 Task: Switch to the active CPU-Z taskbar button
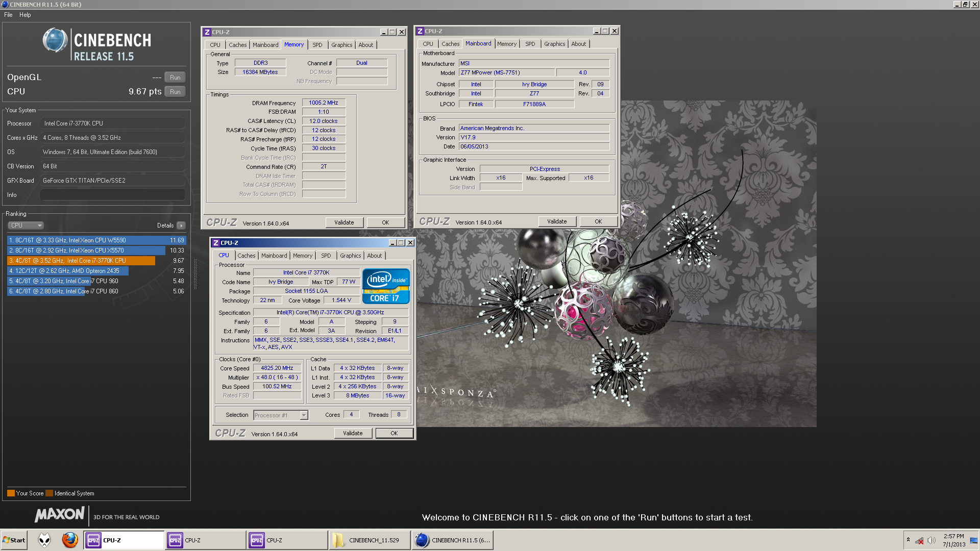pyautogui.click(x=124, y=540)
